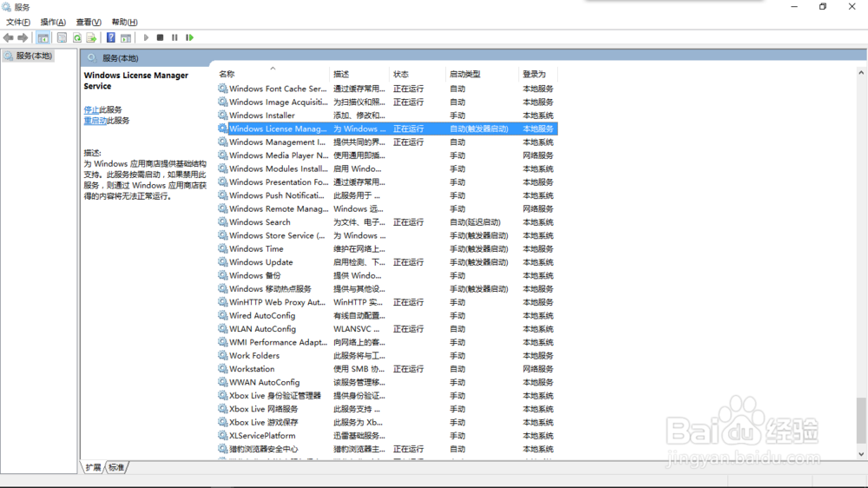Screen dimensions: 868x488
Task: Open the Properties toolbar icon
Action: tap(62, 37)
